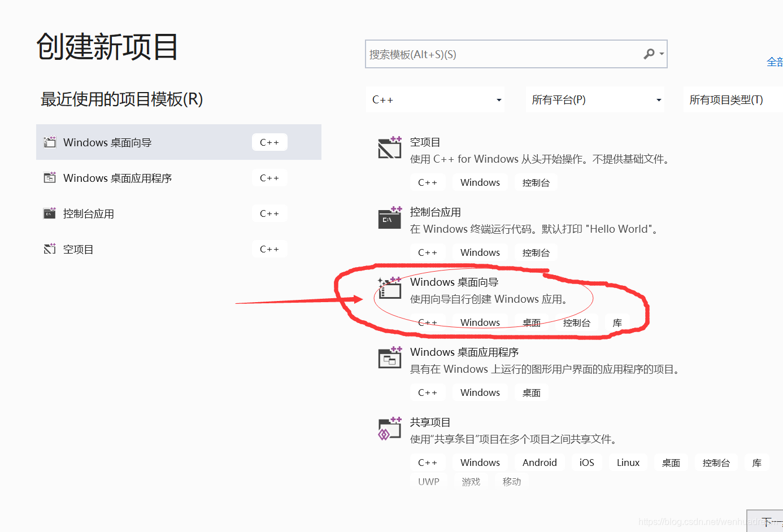Select recent template 控制台应用

point(179,213)
